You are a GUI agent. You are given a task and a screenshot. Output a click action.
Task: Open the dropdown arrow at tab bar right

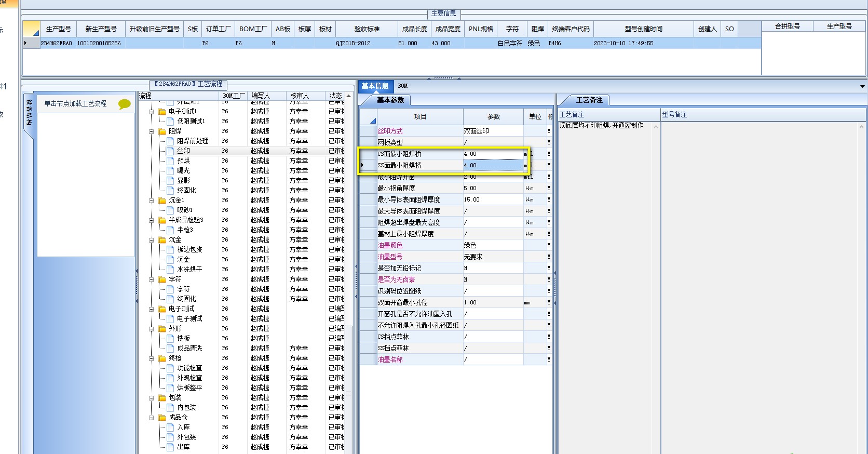pyautogui.click(x=862, y=86)
